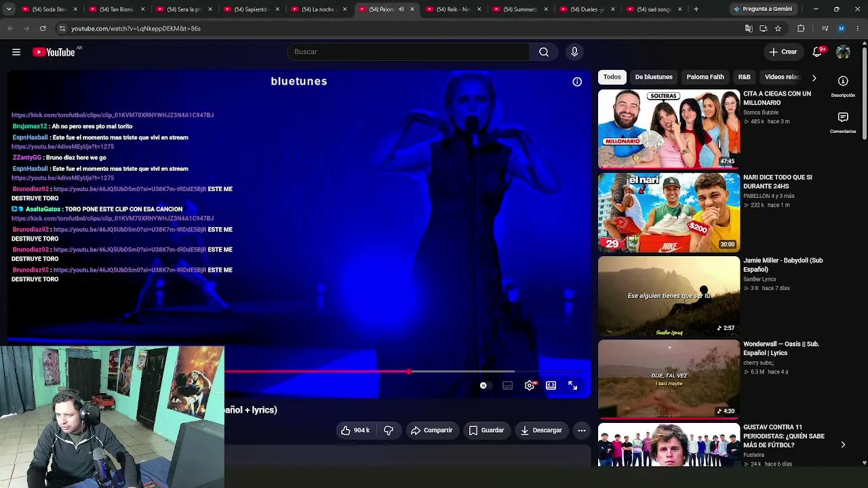
Task: Select the De bluetunes filter chip
Action: tap(654, 77)
